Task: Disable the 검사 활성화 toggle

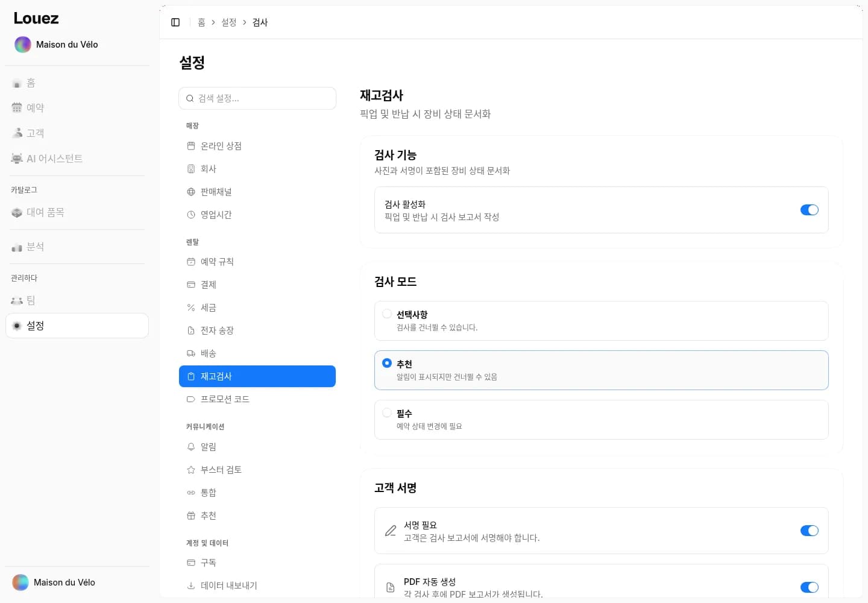Action: point(809,210)
